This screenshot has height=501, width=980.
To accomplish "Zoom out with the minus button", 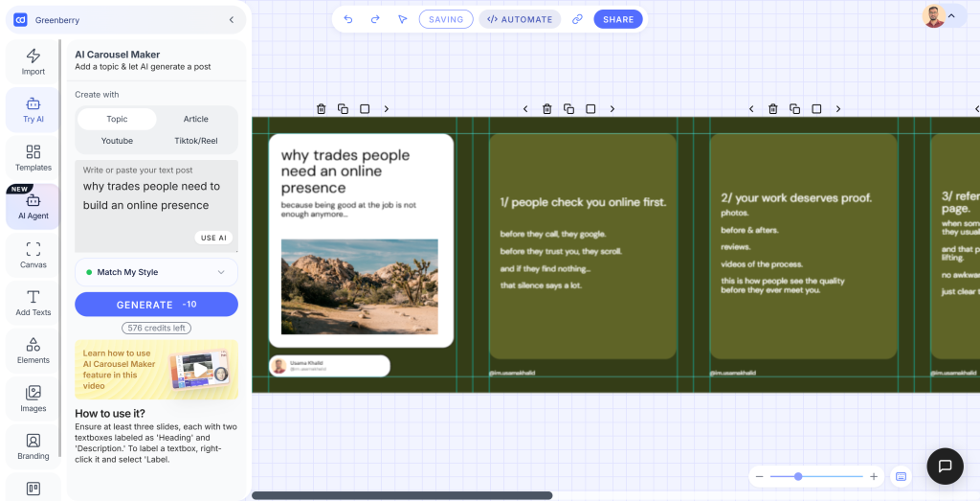I will (x=759, y=477).
